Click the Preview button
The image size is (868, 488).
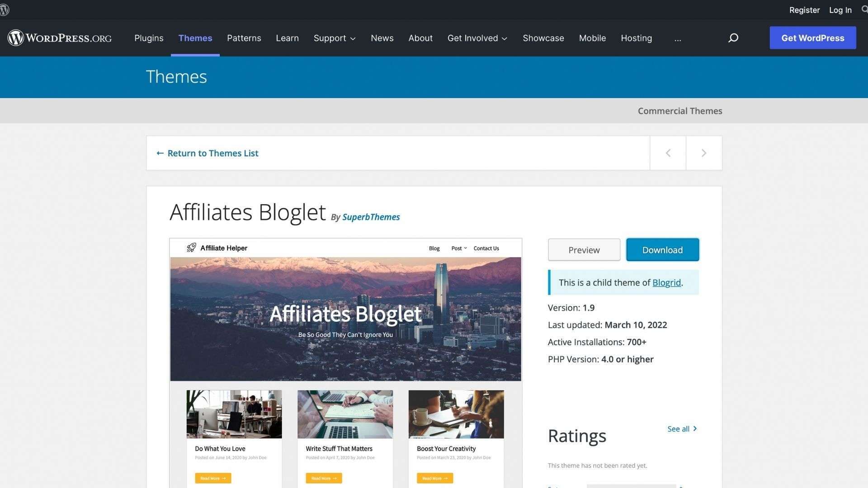584,250
